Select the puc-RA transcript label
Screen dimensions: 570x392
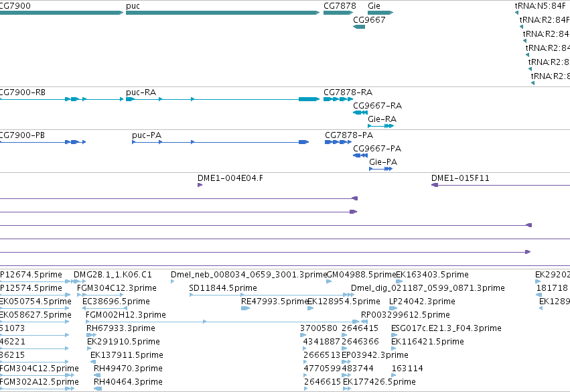pyautogui.click(x=141, y=92)
